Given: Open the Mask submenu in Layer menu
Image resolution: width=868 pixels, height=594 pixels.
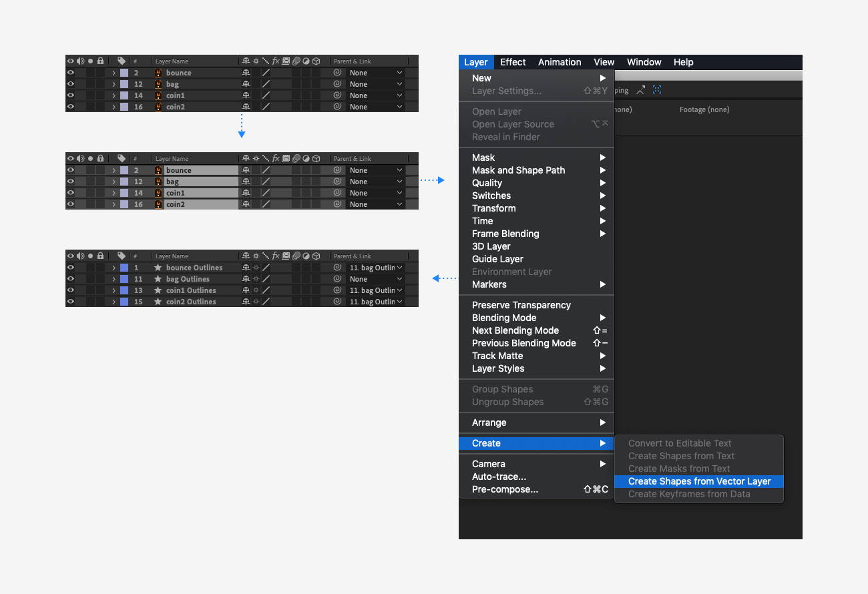Looking at the screenshot, I should [536, 158].
